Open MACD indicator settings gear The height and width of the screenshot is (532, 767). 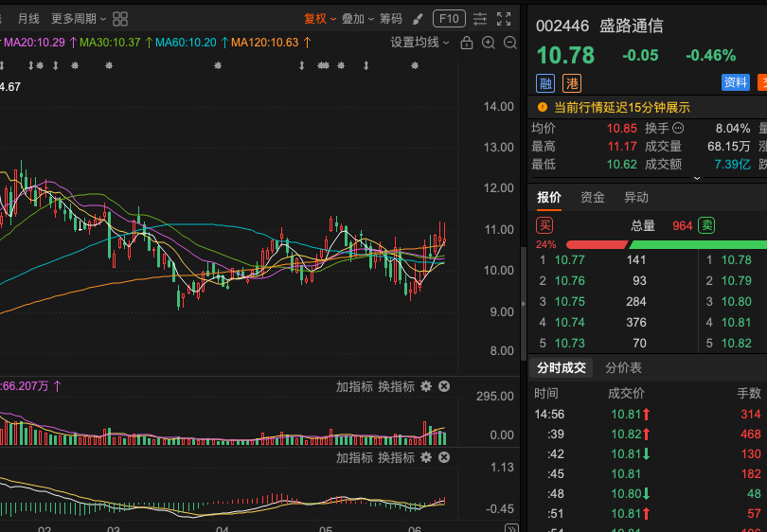[426, 457]
